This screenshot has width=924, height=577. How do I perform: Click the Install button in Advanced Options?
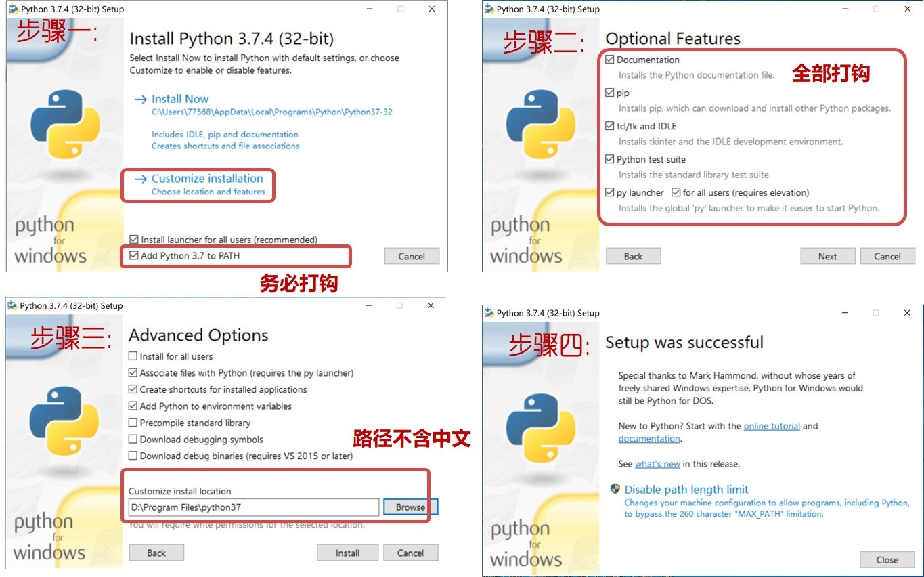point(347,553)
